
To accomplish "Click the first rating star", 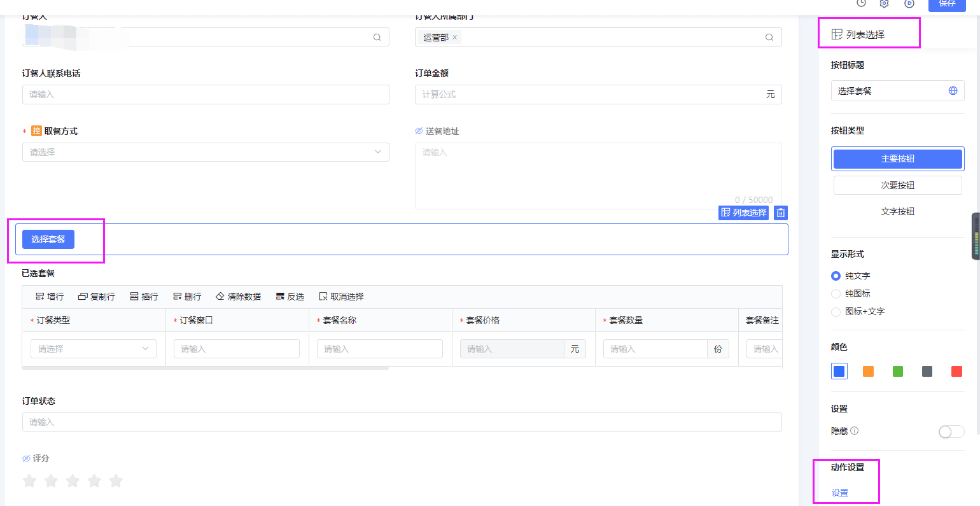I will 29,481.
